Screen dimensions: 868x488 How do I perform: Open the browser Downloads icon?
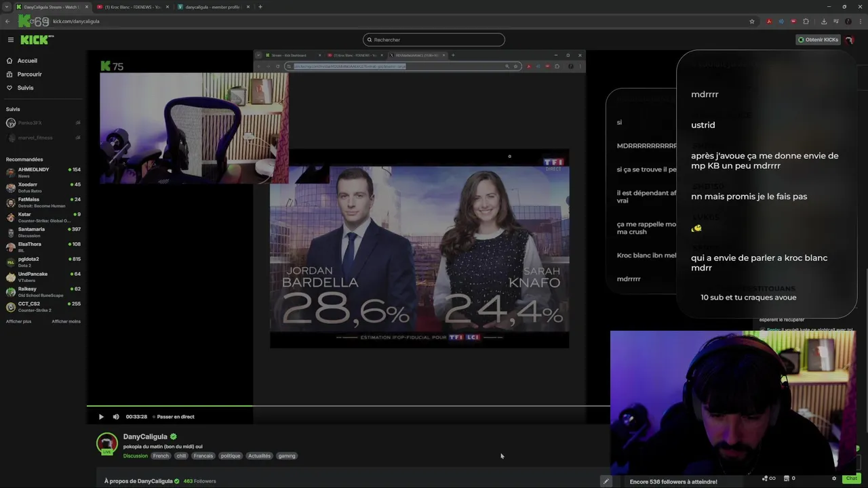coord(824,21)
